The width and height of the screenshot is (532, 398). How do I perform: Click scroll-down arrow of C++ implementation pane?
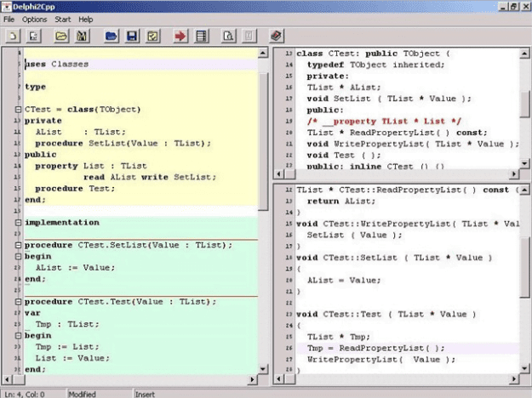[524, 368]
